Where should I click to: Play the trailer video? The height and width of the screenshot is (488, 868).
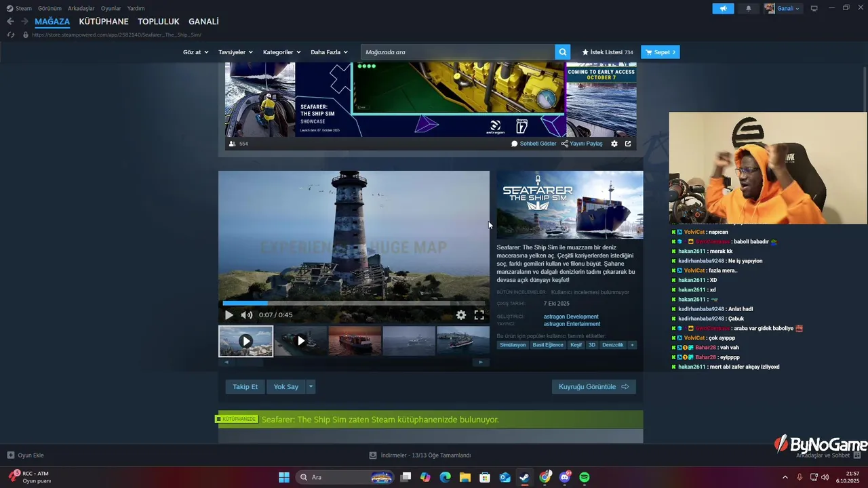click(229, 315)
